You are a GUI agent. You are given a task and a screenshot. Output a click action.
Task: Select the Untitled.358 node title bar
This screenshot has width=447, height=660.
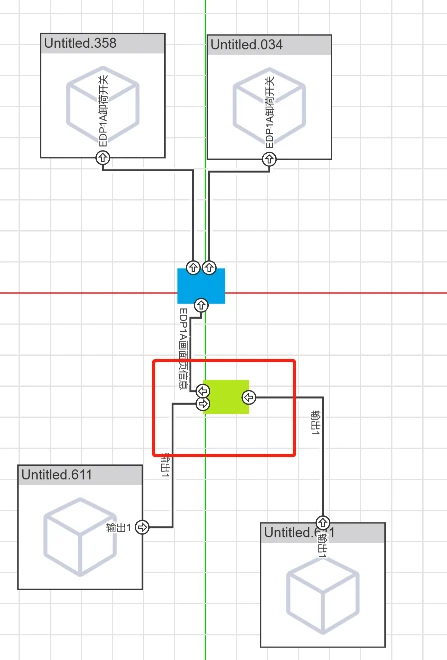[x=103, y=43]
